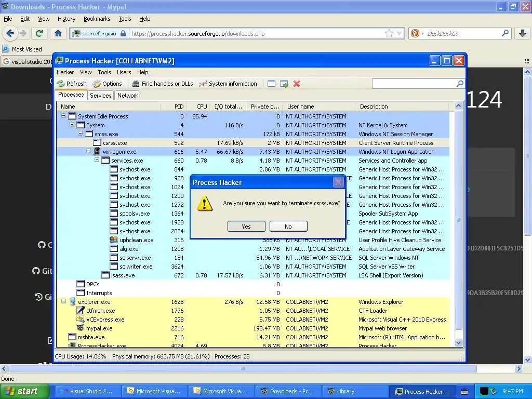Click the Most Visited bookmark
Viewport: 532px width, 399px height.
coord(22,49)
